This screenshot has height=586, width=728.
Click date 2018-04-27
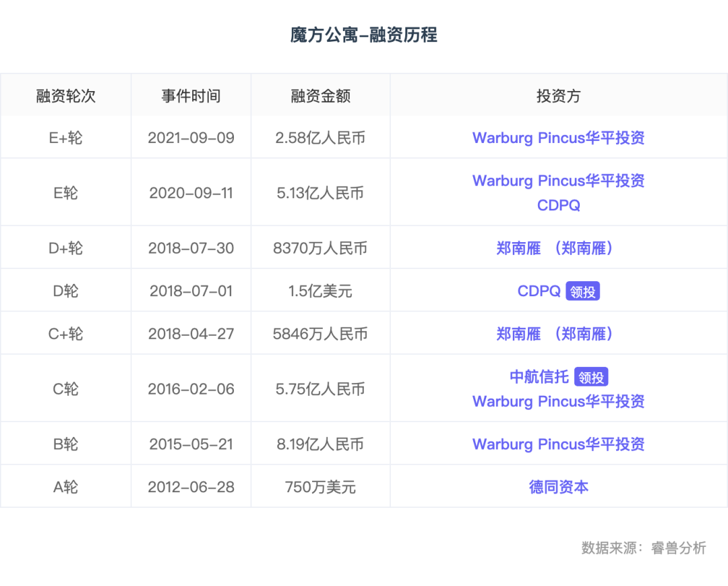click(191, 334)
